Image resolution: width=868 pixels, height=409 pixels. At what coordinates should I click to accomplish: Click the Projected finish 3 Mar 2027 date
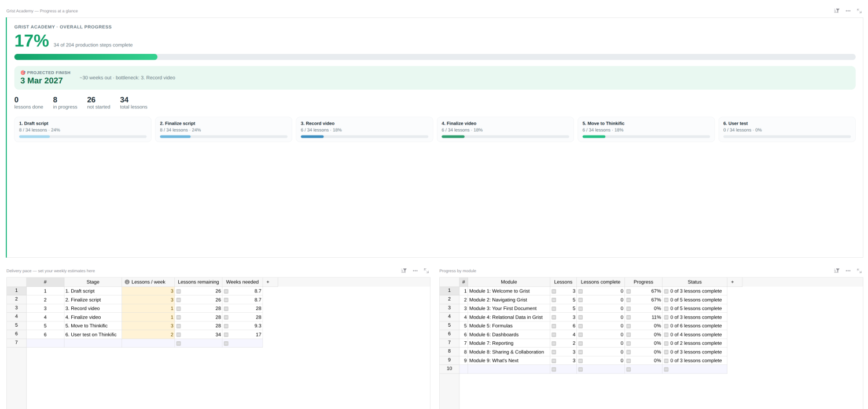[x=42, y=81]
